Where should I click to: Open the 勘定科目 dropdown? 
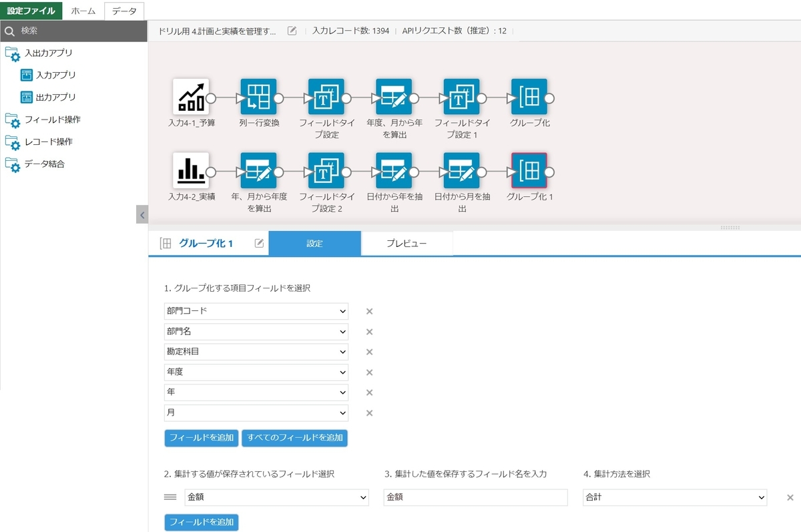256,352
